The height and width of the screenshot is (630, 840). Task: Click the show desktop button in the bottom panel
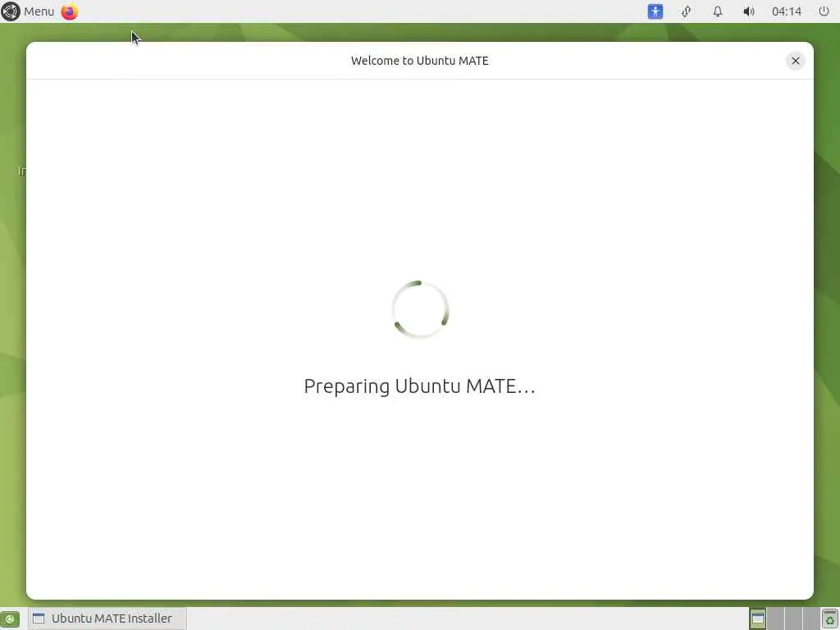pyautogui.click(x=10, y=619)
